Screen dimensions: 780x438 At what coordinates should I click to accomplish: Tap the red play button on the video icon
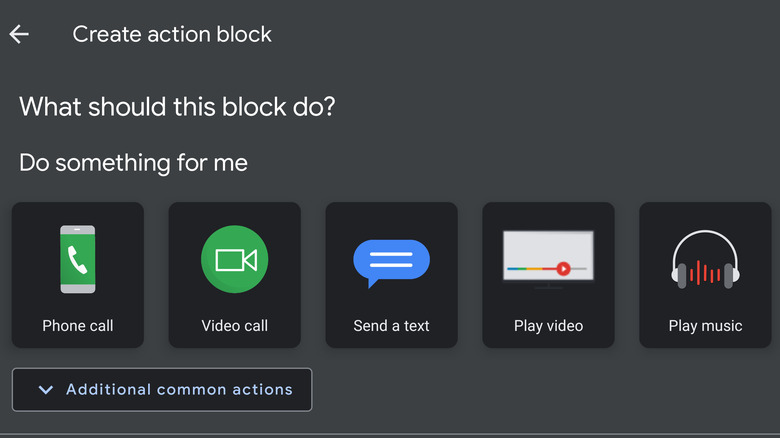(563, 268)
